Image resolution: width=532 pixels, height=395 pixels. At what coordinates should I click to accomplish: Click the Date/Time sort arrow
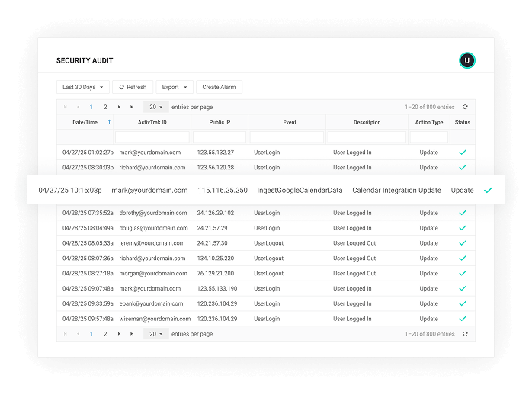[x=108, y=122]
